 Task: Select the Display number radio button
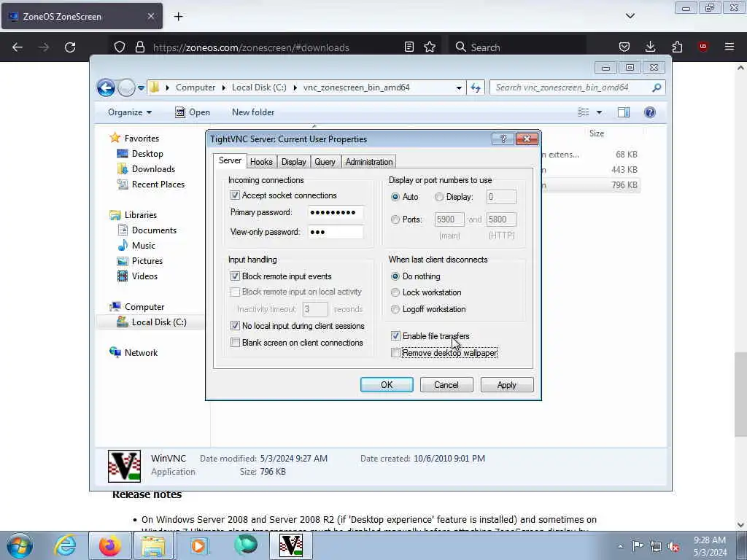click(438, 197)
